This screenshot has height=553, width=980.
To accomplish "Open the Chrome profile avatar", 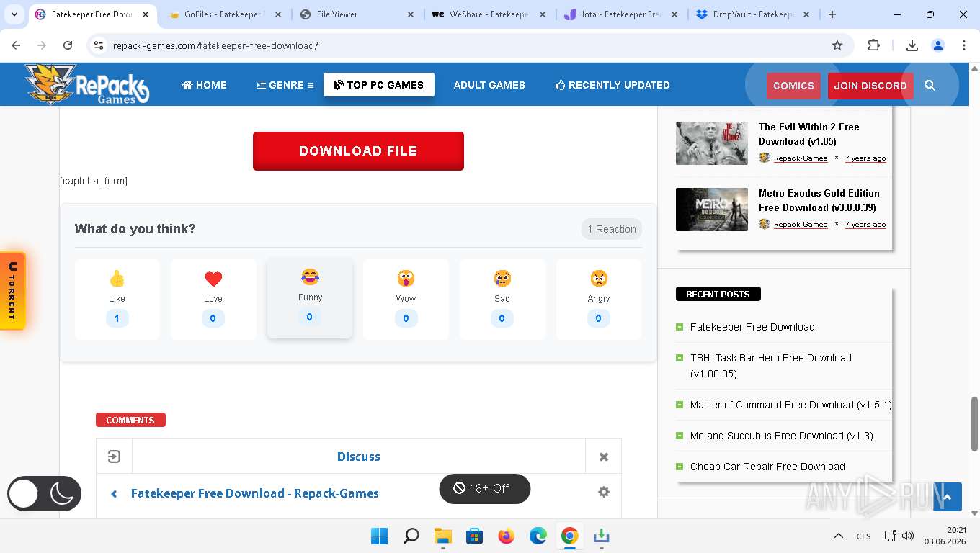I will point(938,45).
